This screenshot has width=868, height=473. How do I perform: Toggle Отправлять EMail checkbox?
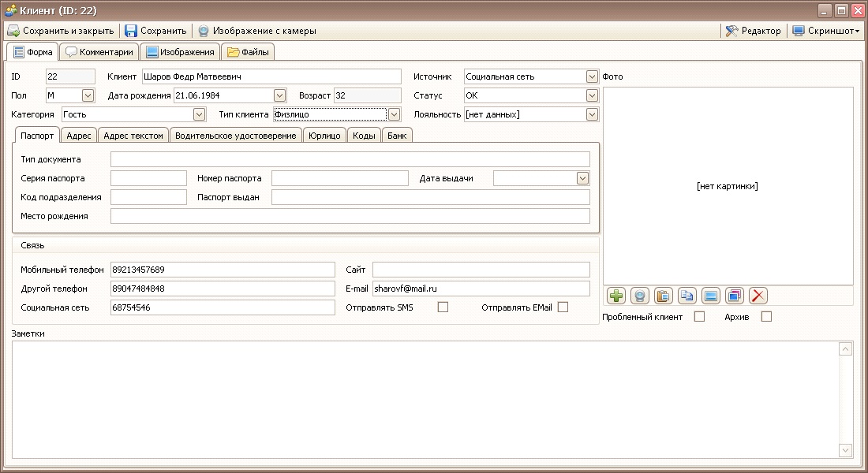(563, 307)
